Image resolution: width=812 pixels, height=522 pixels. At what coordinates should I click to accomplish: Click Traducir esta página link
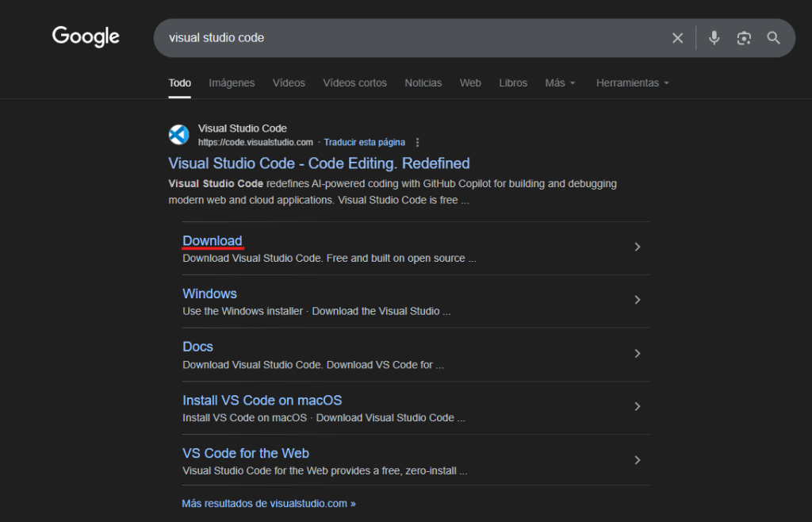pos(364,143)
